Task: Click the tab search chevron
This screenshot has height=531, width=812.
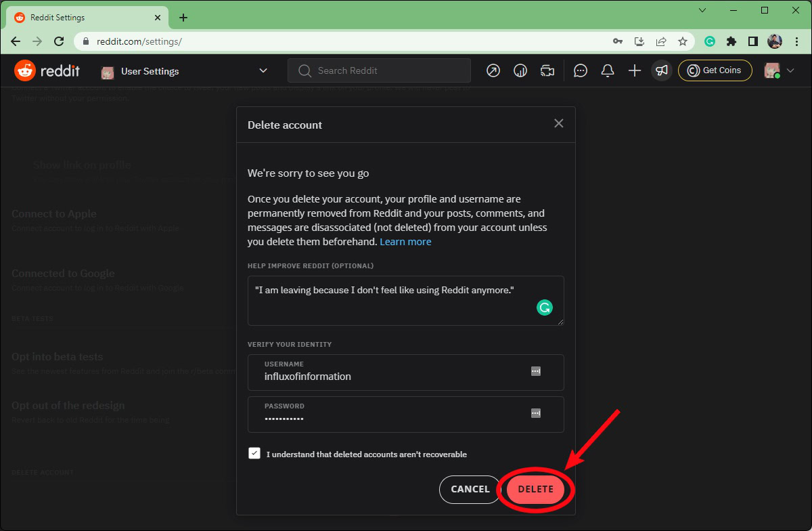Action: click(702, 10)
